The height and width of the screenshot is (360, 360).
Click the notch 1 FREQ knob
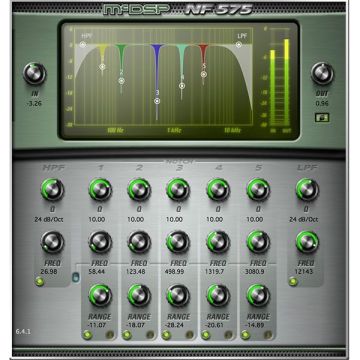coord(100,242)
